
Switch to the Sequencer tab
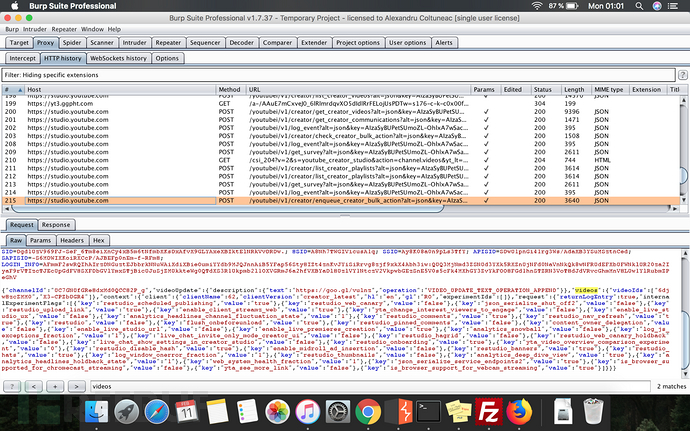click(x=205, y=43)
